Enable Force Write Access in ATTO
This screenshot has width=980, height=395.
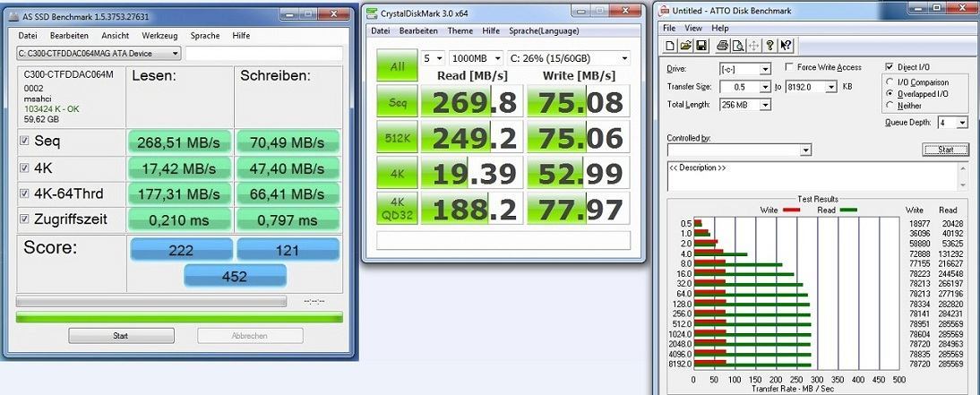tap(789, 67)
